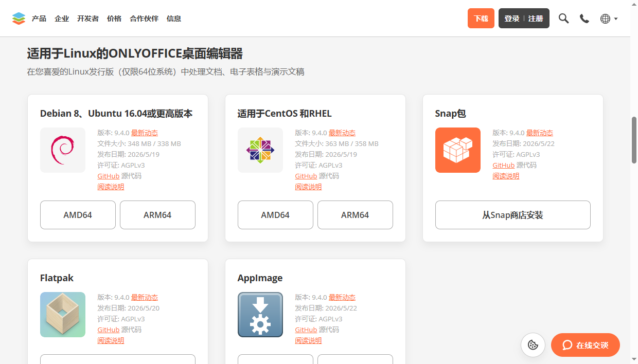This screenshot has height=364, width=638.
Task: Download ARM64 for CentOS and RHEL
Action: point(355,215)
